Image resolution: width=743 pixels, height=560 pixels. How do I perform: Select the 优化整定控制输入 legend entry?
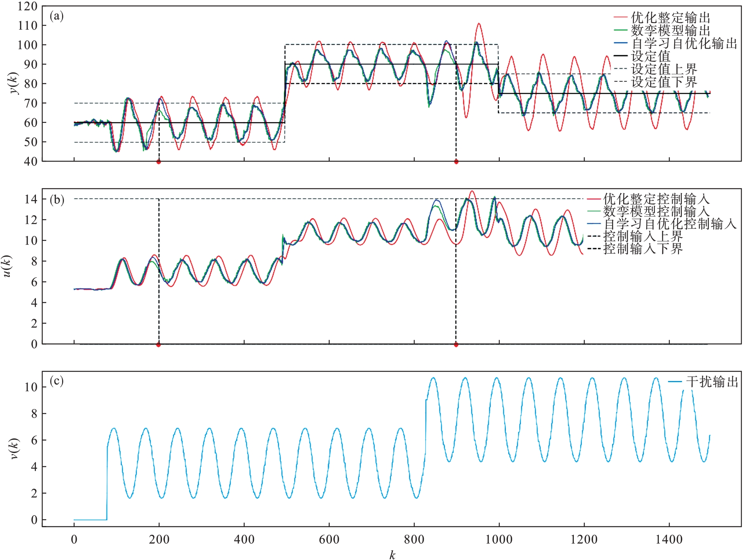click(x=656, y=198)
